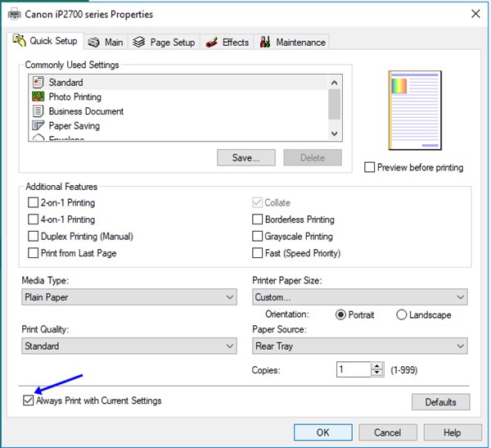Open the Paper Source dropdown
The image size is (491, 448).
click(360, 346)
